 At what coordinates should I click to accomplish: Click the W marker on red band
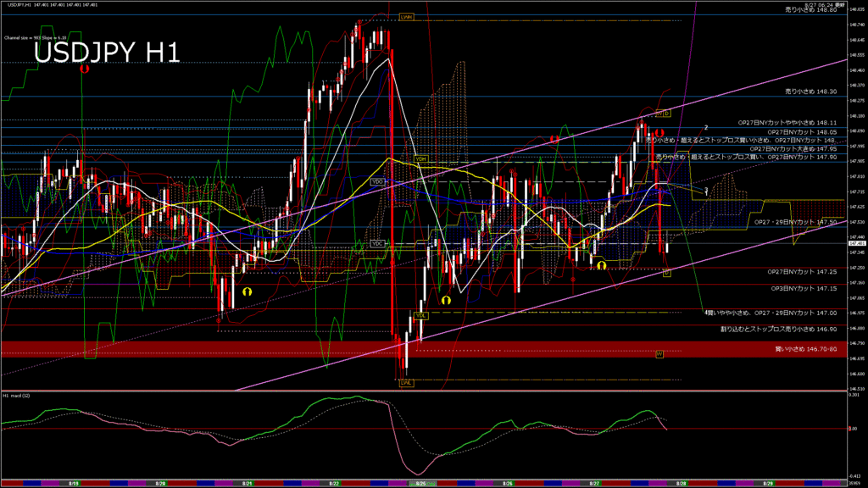pos(659,353)
